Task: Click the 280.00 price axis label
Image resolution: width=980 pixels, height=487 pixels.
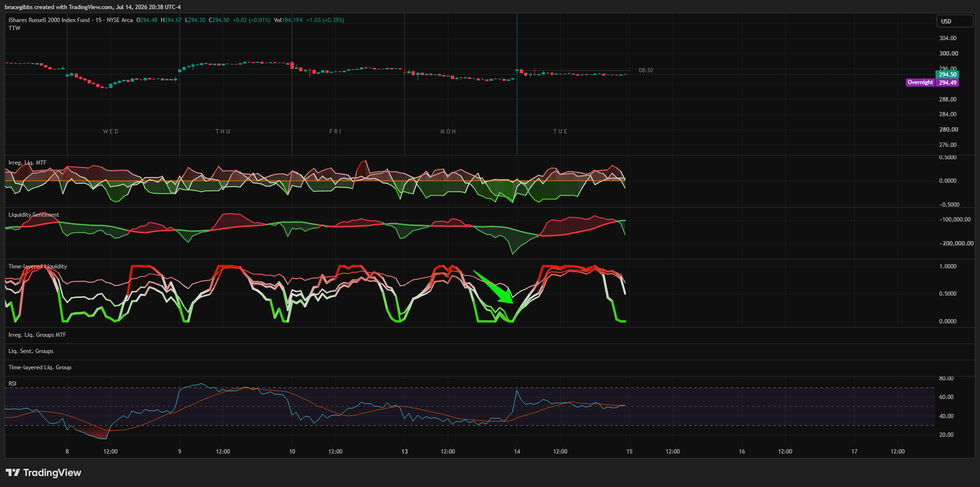Action: click(948, 130)
